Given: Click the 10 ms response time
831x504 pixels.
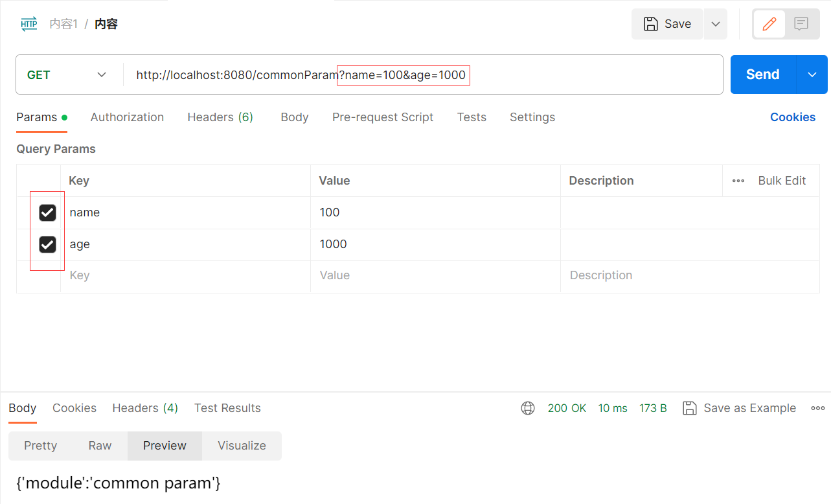Looking at the screenshot, I should [613, 408].
